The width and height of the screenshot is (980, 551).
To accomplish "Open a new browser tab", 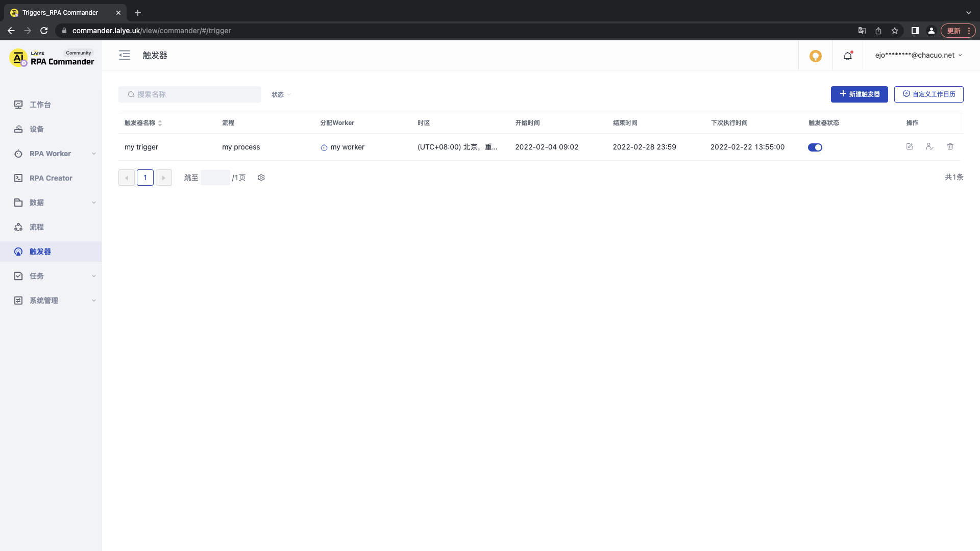I will coord(138,13).
